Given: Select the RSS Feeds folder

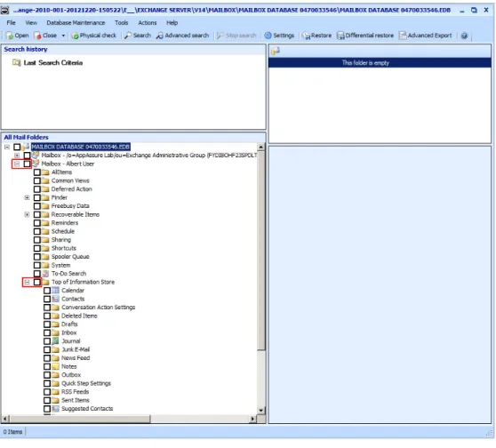Looking at the screenshot, I should 75,392.
